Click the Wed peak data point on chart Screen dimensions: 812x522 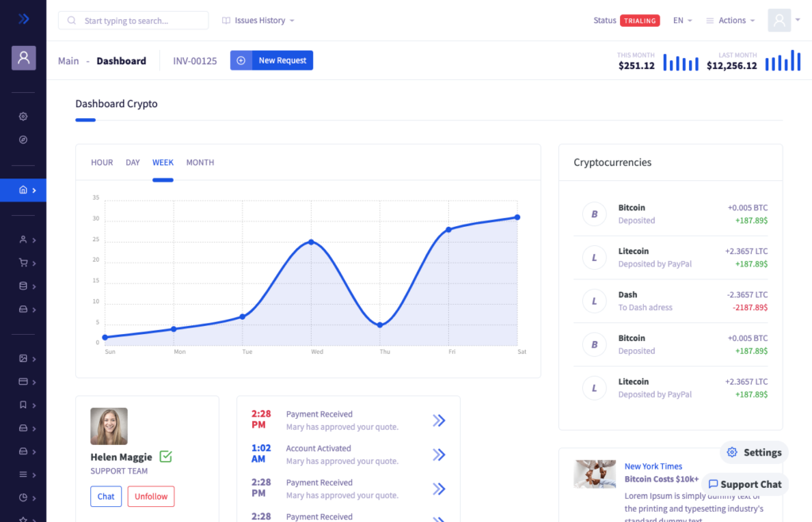tap(311, 242)
